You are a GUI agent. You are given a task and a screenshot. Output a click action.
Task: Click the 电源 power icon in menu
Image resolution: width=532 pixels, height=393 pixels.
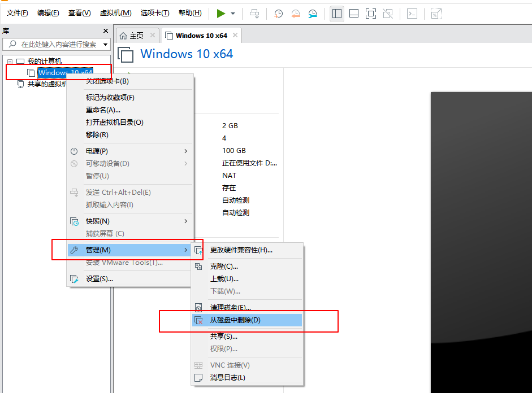(x=74, y=151)
